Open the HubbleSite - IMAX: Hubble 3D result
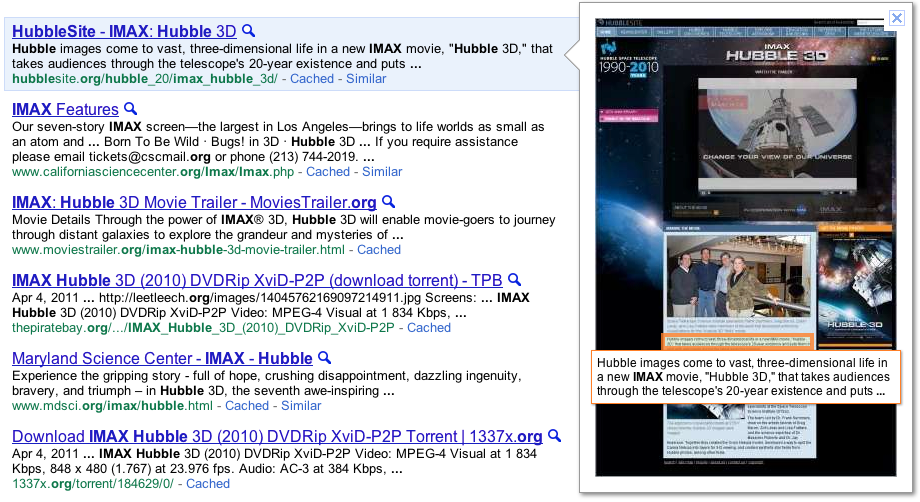The height and width of the screenshot is (502, 920). 124,31
